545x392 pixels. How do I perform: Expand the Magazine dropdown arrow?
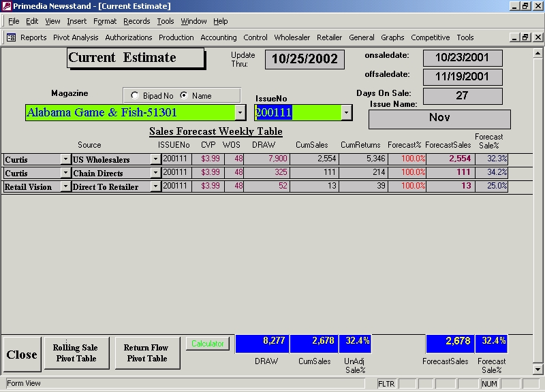(x=240, y=112)
